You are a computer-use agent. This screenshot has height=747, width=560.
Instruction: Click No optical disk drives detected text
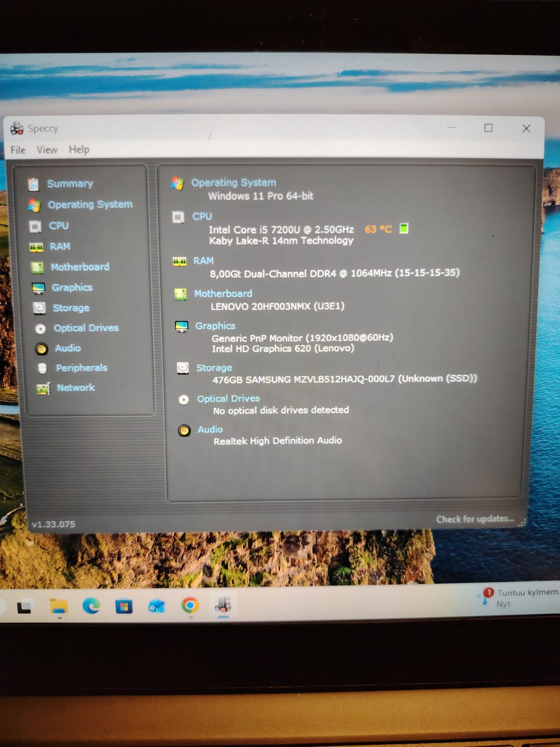(x=281, y=410)
